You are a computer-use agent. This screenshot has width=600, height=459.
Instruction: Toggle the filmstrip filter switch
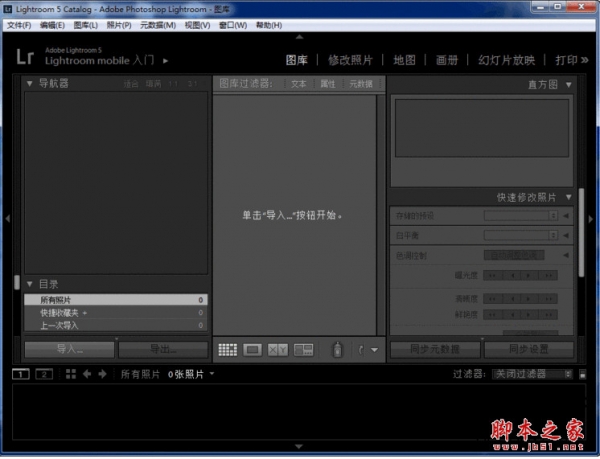coord(583,374)
